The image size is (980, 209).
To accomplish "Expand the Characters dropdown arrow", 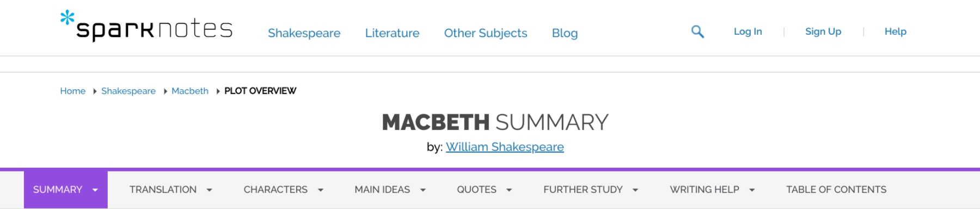I will (321, 190).
